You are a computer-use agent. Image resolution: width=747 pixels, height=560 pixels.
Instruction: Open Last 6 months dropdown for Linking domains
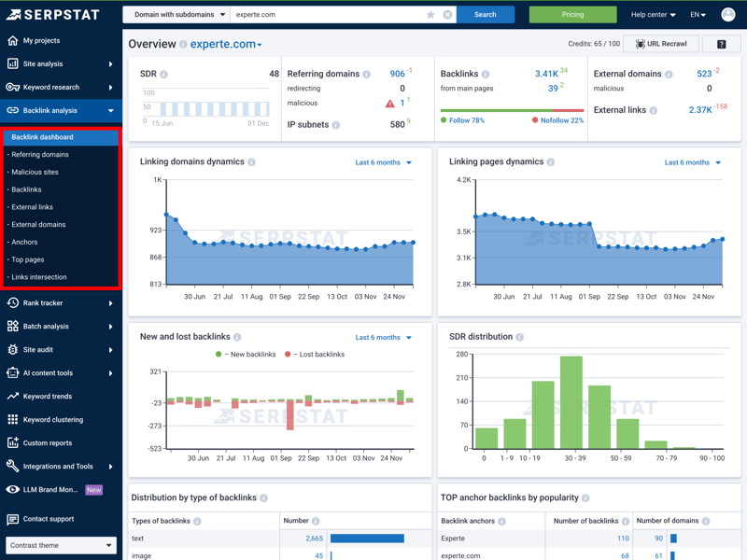(x=383, y=162)
